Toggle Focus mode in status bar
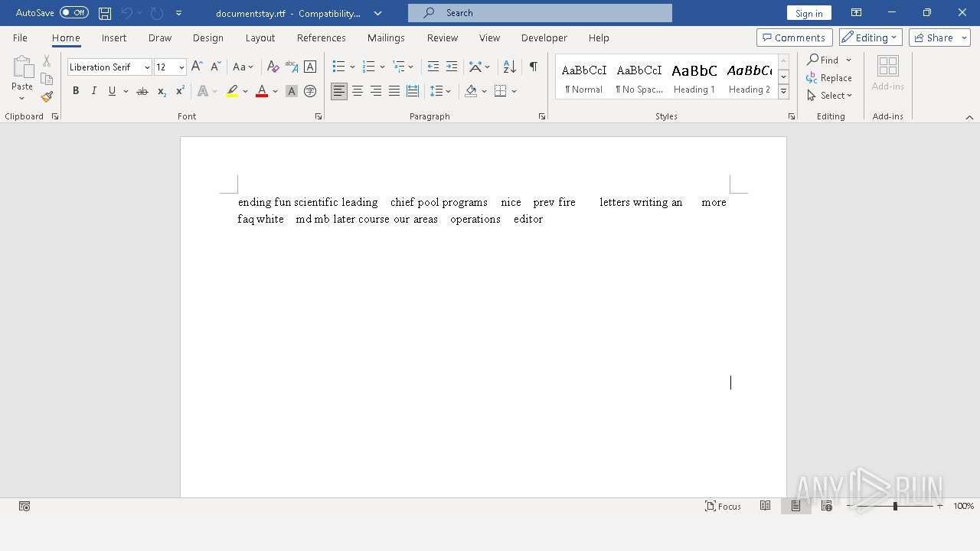This screenshot has height=551, width=980. 724,506
